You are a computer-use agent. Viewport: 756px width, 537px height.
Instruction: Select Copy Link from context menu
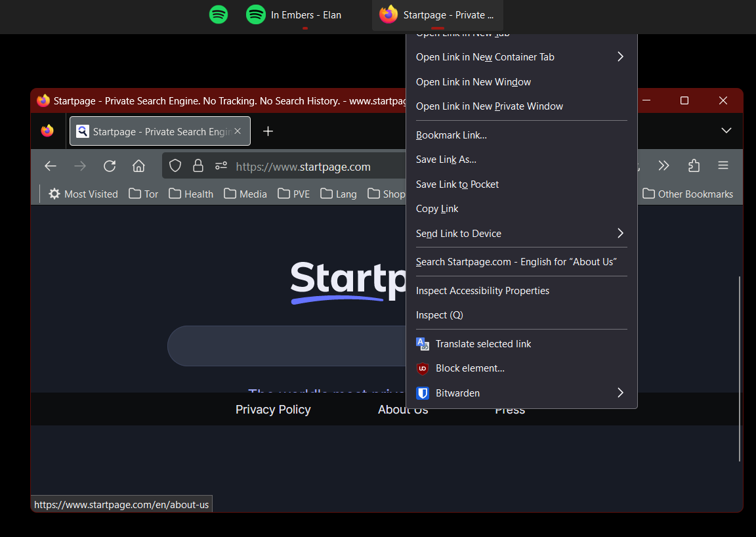437,209
